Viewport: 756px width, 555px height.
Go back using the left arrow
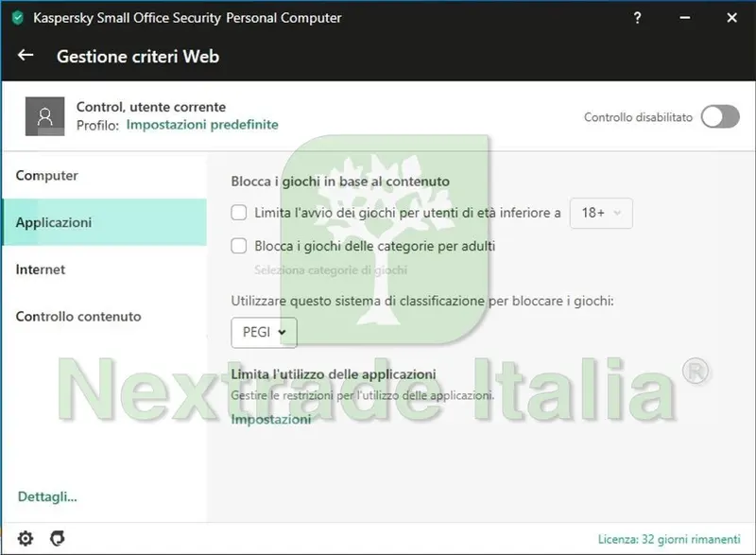[x=26, y=56]
